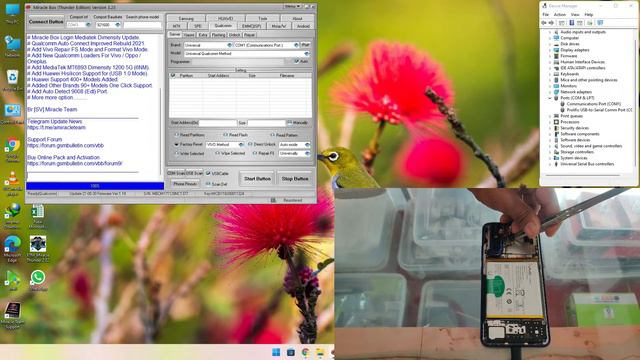Switch to the Samsung tab

186,18
